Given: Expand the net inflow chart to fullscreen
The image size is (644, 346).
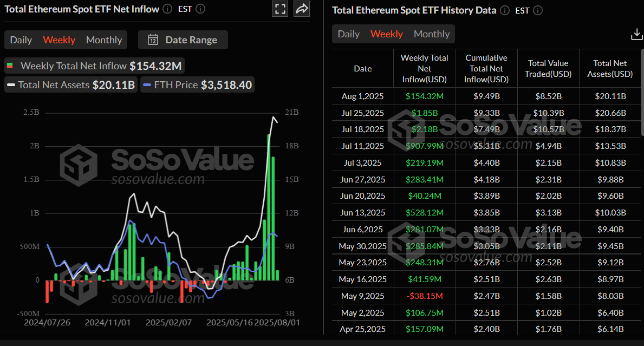Looking at the screenshot, I should click(x=280, y=9).
